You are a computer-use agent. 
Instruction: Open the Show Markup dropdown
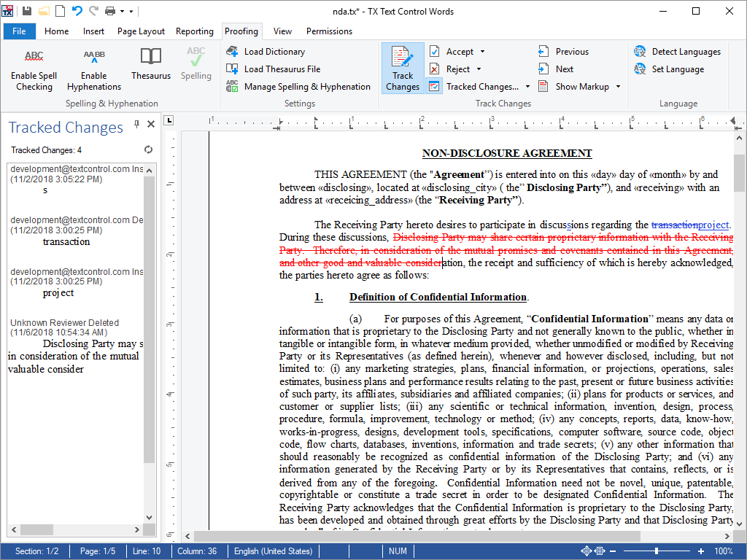(x=618, y=87)
